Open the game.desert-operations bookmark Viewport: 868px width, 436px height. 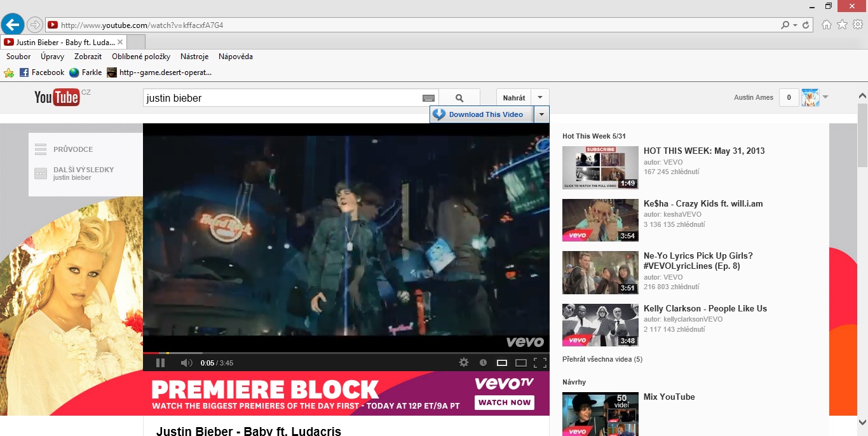pyautogui.click(x=159, y=72)
